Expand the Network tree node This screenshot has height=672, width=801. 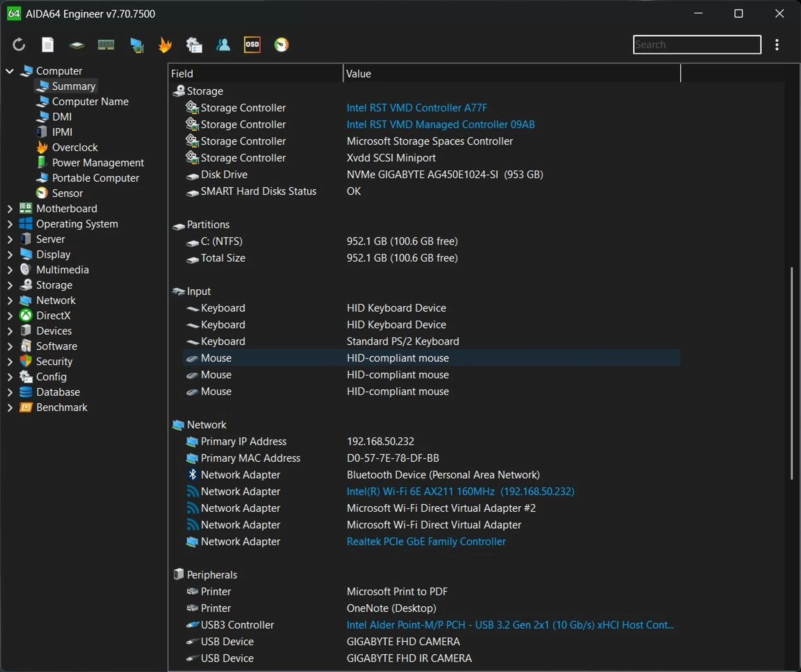tap(10, 301)
